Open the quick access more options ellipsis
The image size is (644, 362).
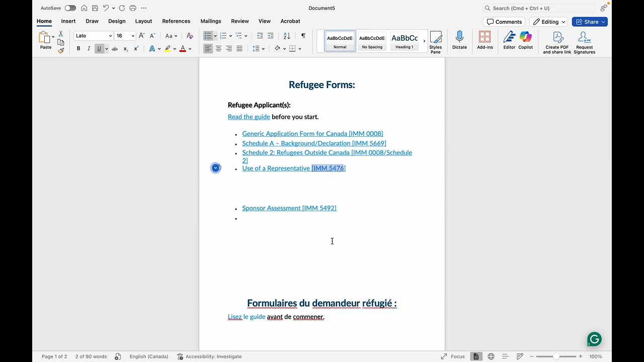pos(144,8)
